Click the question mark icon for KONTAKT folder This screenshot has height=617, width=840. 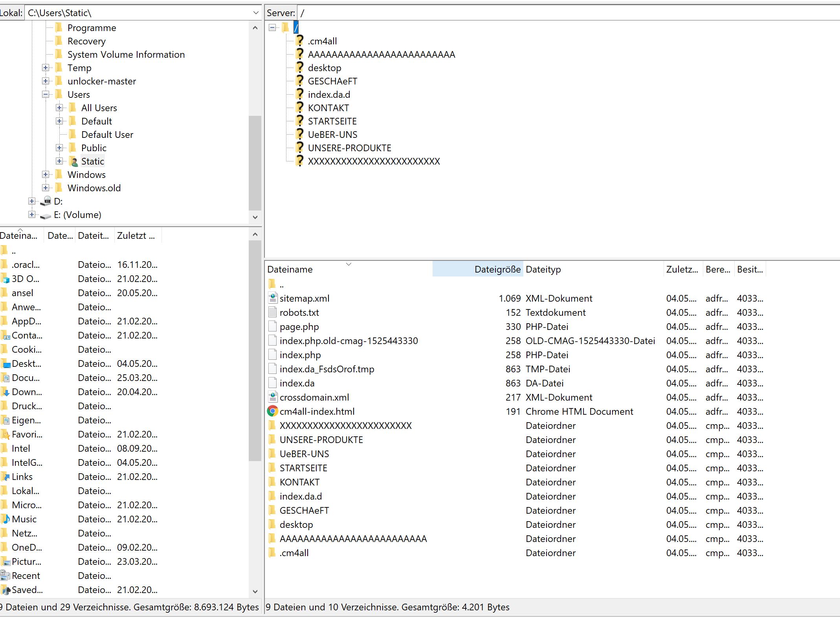pyautogui.click(x=300, y=107)
